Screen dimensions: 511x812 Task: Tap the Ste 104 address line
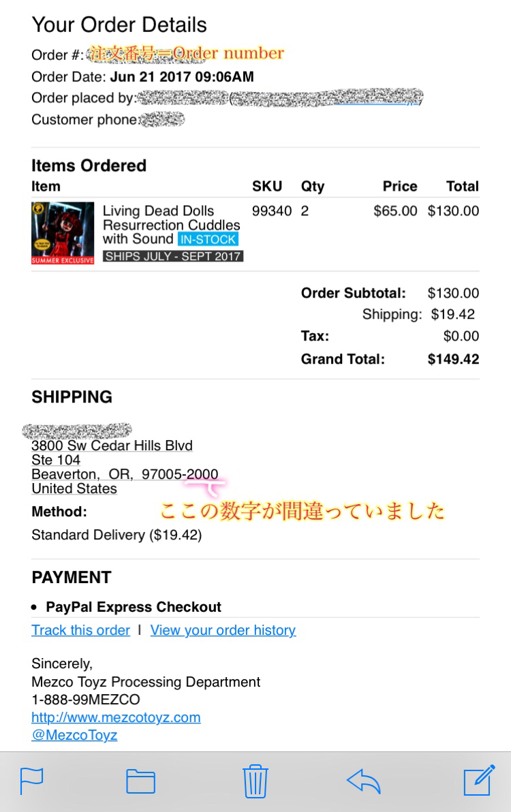point(56,460)
